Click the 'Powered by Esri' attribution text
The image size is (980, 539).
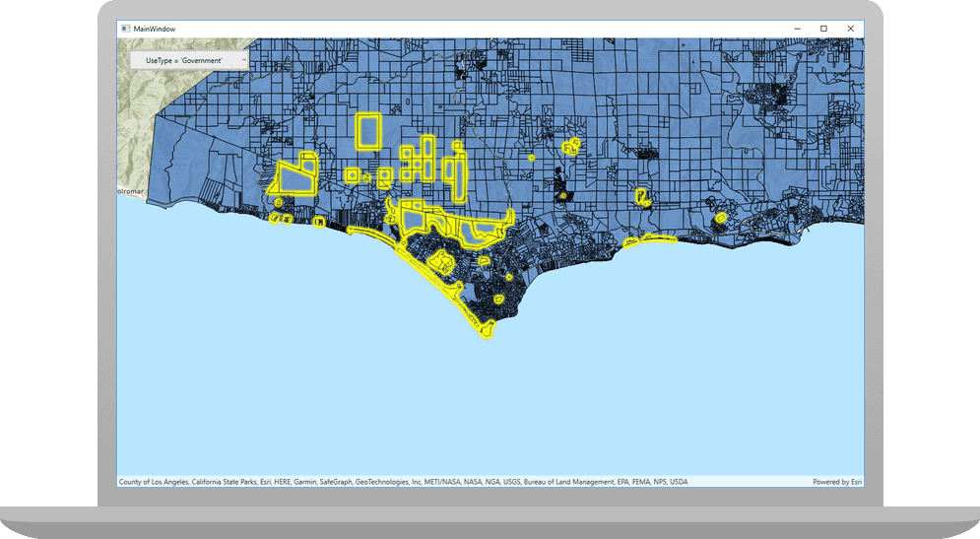[x=837, y=482]
